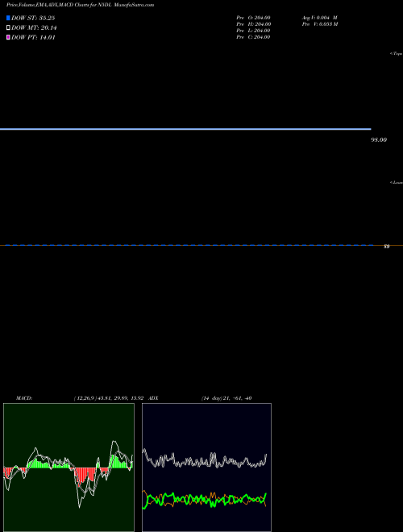Screen dimensions: 403x532
Task: Click the Pre O: 204.00 open value
Action: click(253, 18)
